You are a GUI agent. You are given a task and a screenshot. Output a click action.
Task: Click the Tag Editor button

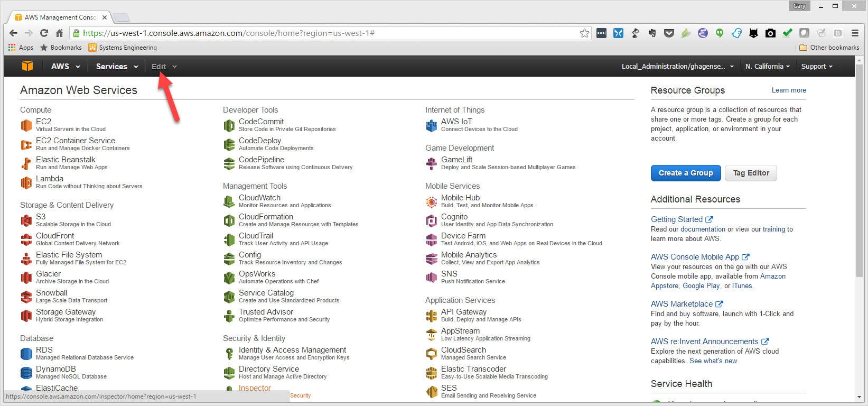(751, 173)
